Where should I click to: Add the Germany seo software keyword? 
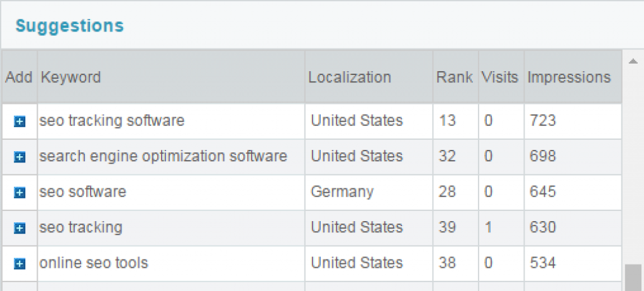click(19, 192)
